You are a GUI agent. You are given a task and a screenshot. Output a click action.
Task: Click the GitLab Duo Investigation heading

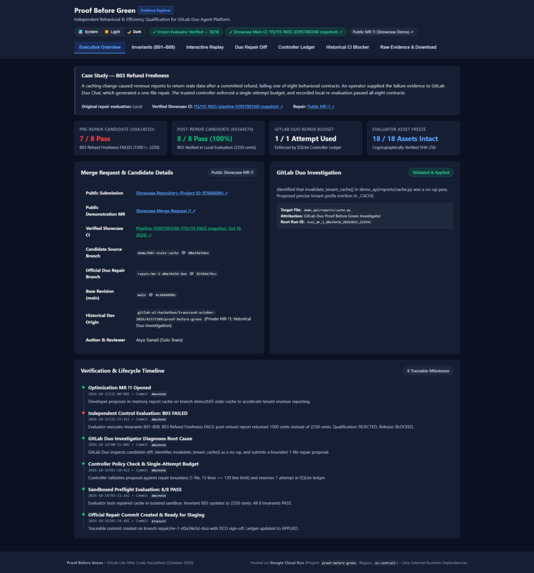(x=308, y=172)
